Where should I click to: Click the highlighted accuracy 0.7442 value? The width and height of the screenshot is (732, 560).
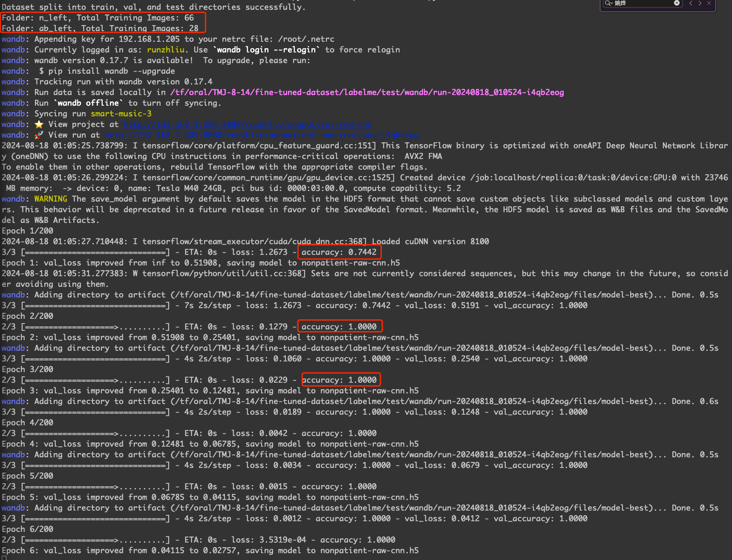[339, 252]
